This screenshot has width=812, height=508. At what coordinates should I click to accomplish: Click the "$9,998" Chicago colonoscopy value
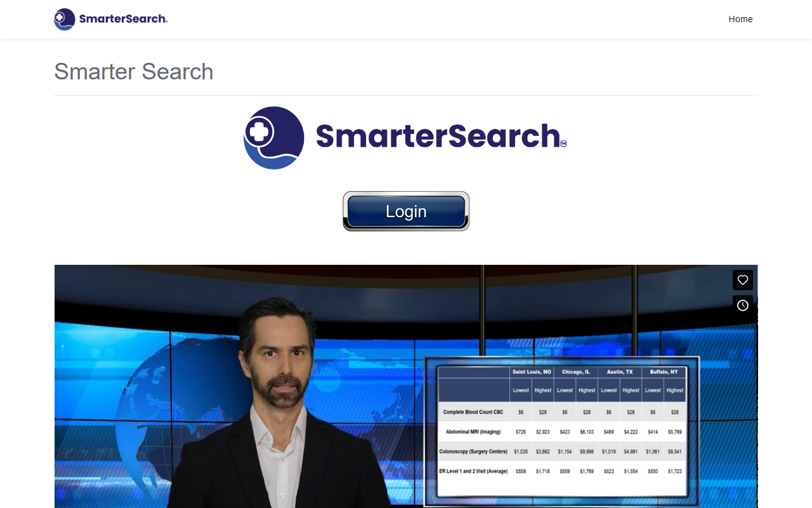(x=587, y=451)
